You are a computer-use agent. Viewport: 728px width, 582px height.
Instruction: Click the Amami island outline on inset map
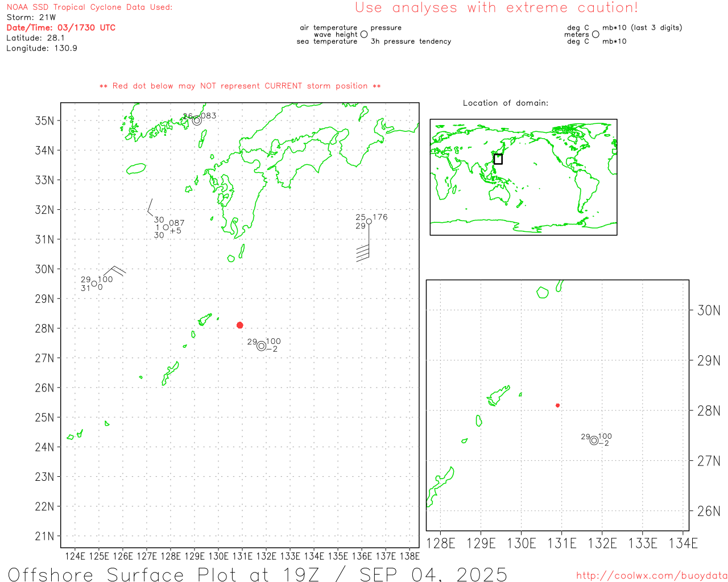[x=499, y=396]
